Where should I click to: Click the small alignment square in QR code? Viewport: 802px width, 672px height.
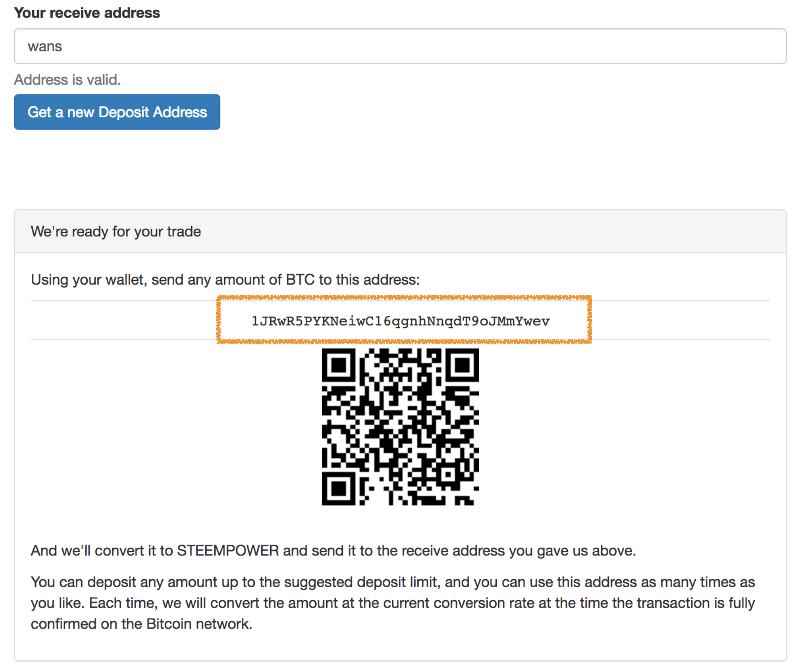[x=448, y=474]
